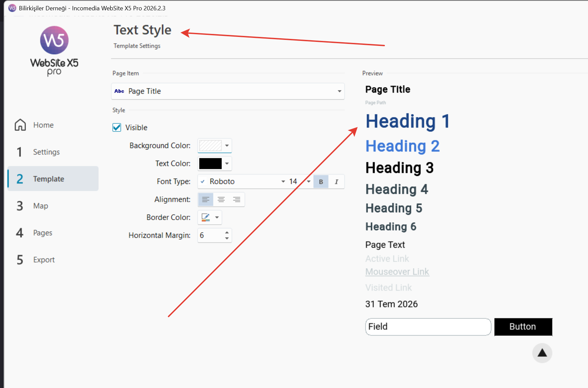Select Heading 6 in the preview

click(391, 227)
